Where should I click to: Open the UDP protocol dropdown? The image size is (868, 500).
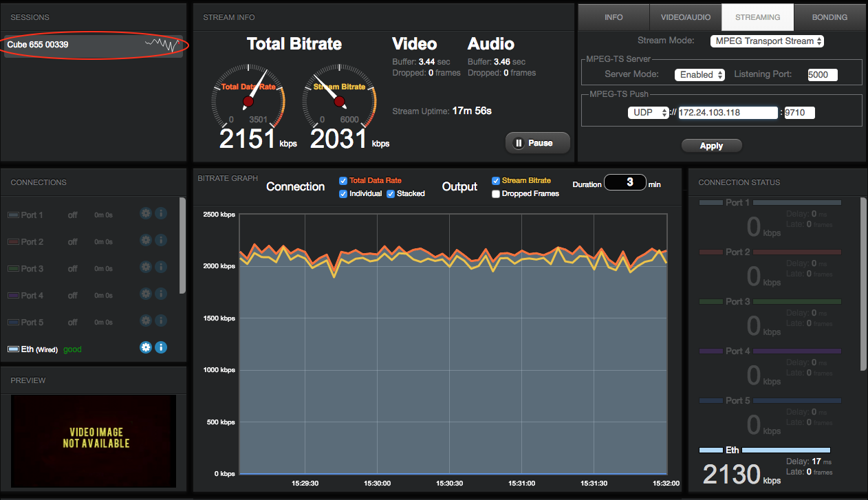pyautogui.click(x=648, y=113)
